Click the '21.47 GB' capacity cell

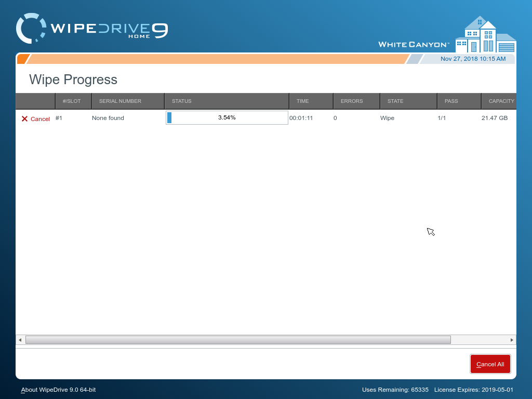495,118
